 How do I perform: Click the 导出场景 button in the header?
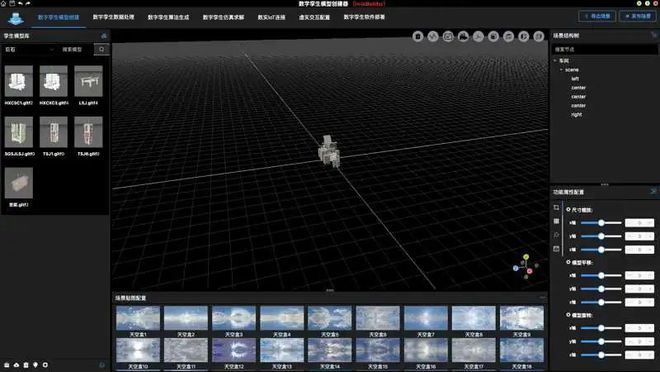tap(598, 16)
